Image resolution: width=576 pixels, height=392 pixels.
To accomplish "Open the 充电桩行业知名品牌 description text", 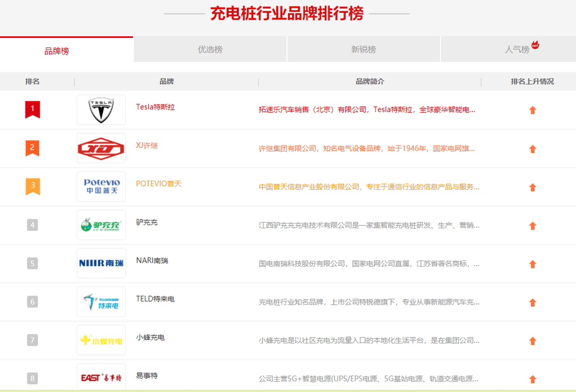I will click(369, 302).
